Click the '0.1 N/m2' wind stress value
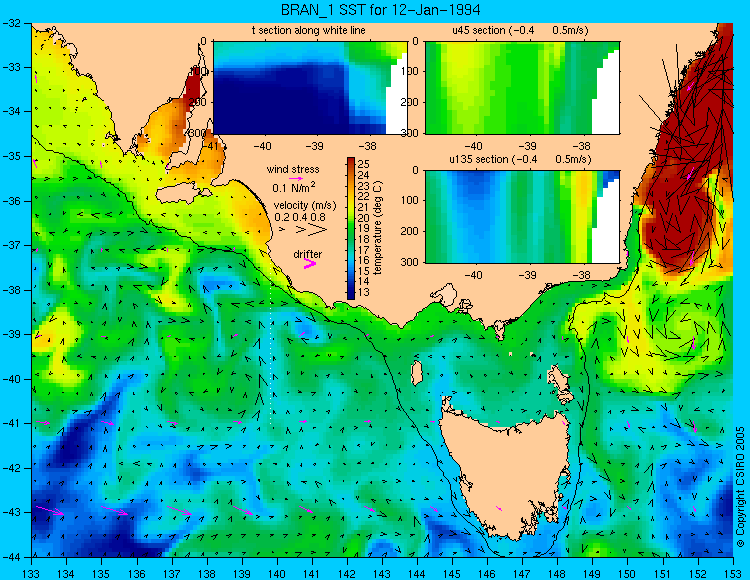 (294, 187)
